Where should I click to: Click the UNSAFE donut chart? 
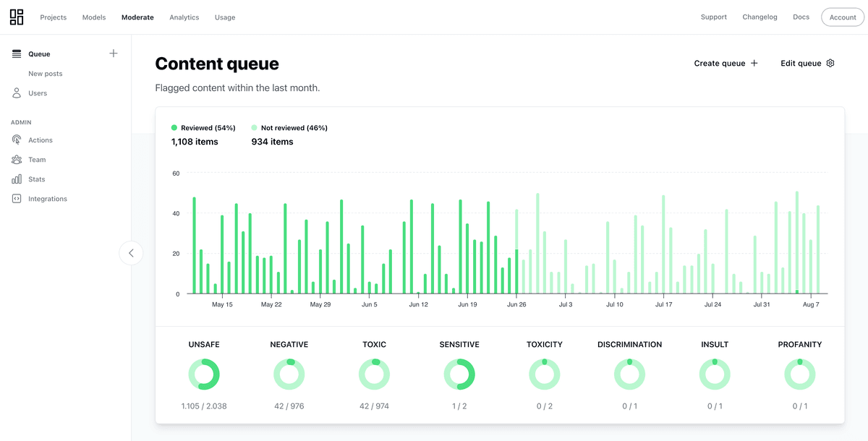204,374
